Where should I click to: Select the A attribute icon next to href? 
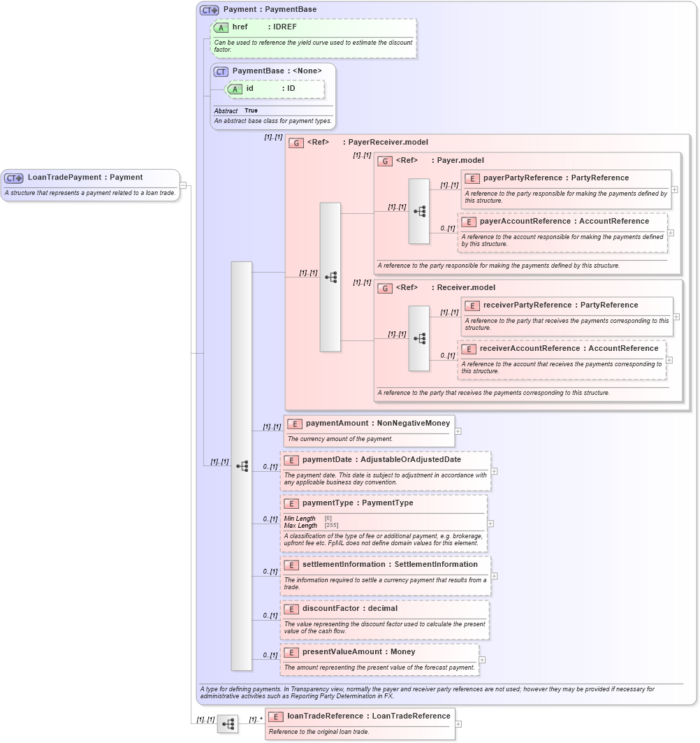pyautogui.click(x=221, y=27)
